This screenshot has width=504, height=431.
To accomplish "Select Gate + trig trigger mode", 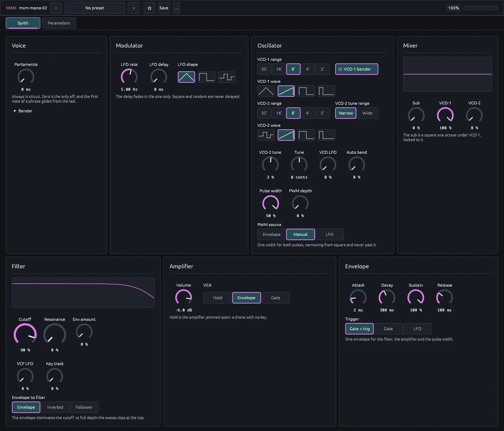I will point(360,329).
